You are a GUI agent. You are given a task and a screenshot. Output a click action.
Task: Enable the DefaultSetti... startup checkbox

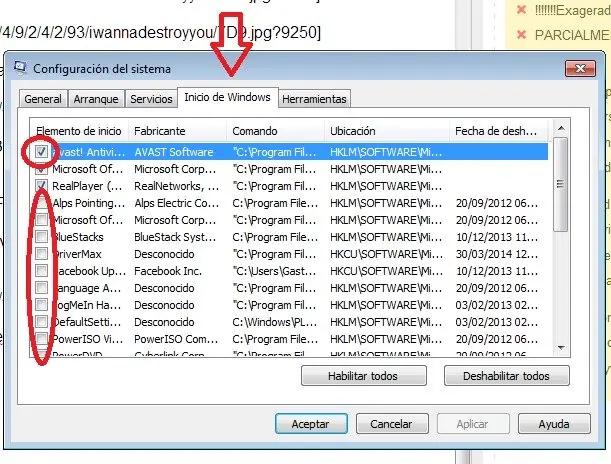(x=41, y=321)
